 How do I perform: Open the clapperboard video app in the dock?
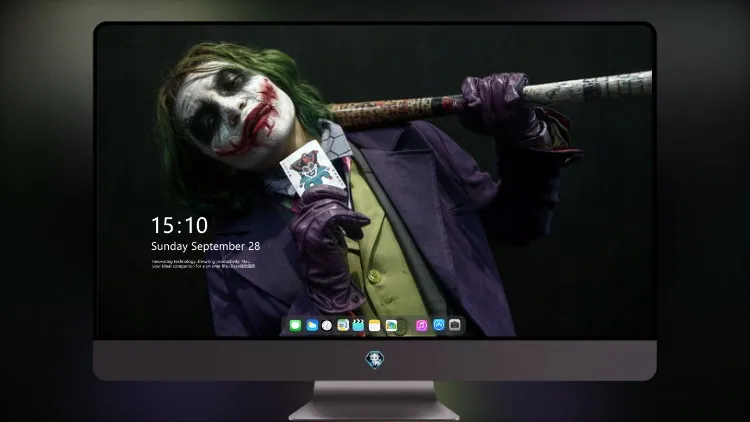(358, 325)
